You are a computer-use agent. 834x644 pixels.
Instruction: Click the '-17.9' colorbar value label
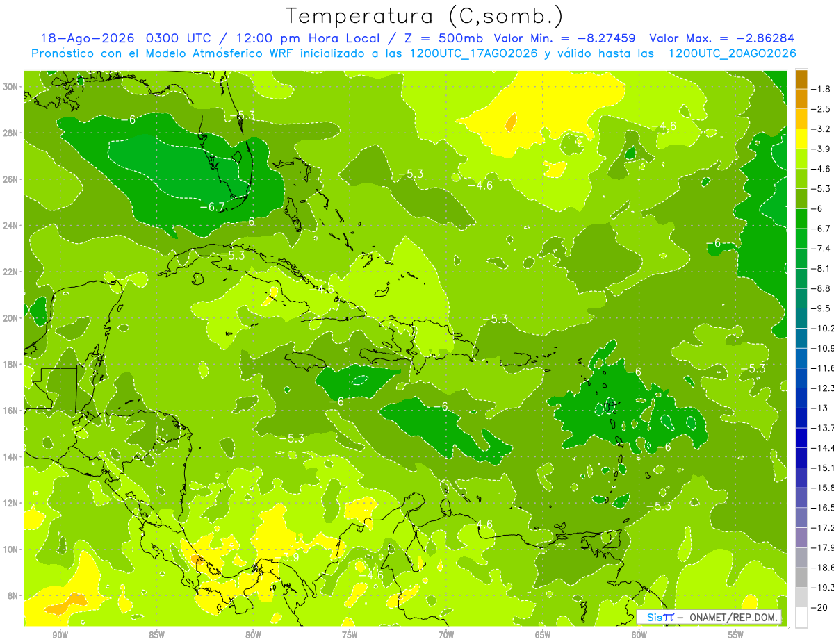822,547
